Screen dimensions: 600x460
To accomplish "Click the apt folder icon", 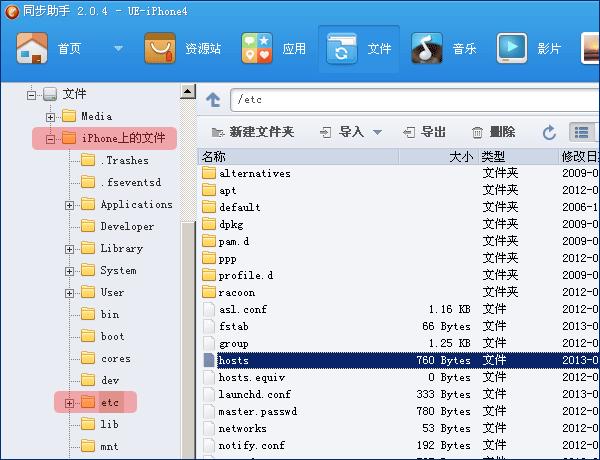I will tap(209, 190).
